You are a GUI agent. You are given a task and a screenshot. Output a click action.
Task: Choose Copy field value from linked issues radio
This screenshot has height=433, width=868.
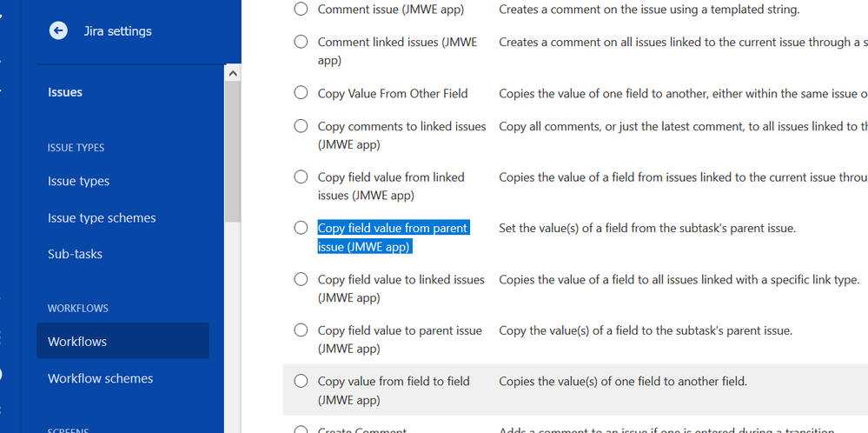301,177
